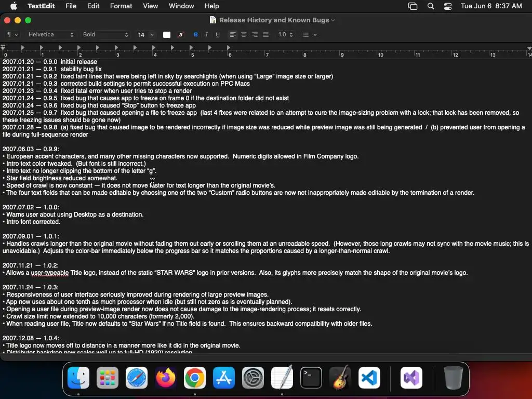Screen dimensions: 532x399
Task: Open Launchpad from the Dock
Action: [108, 378]
